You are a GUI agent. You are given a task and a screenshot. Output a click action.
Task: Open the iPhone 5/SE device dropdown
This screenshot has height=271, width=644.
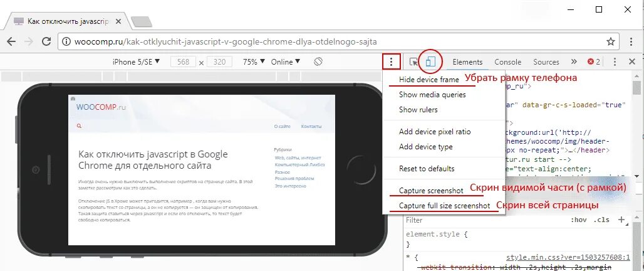pyautogui.click(x=136, y=61)
